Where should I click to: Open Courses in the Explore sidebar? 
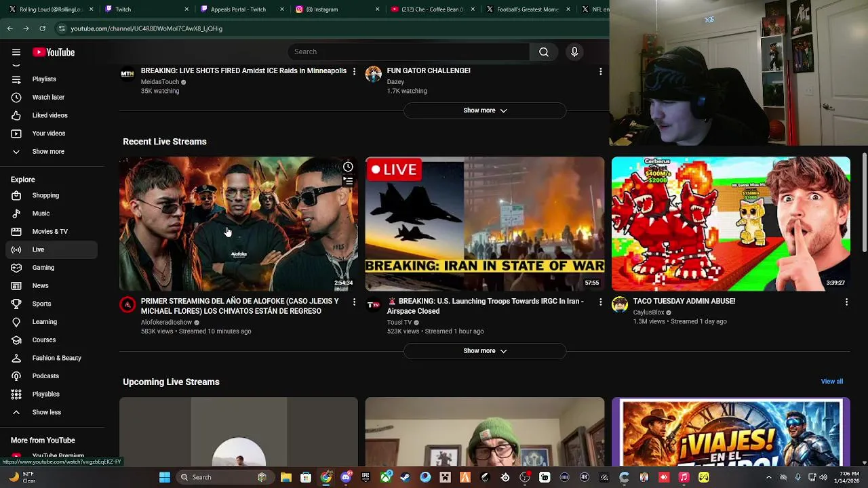(x=51, y=340)
